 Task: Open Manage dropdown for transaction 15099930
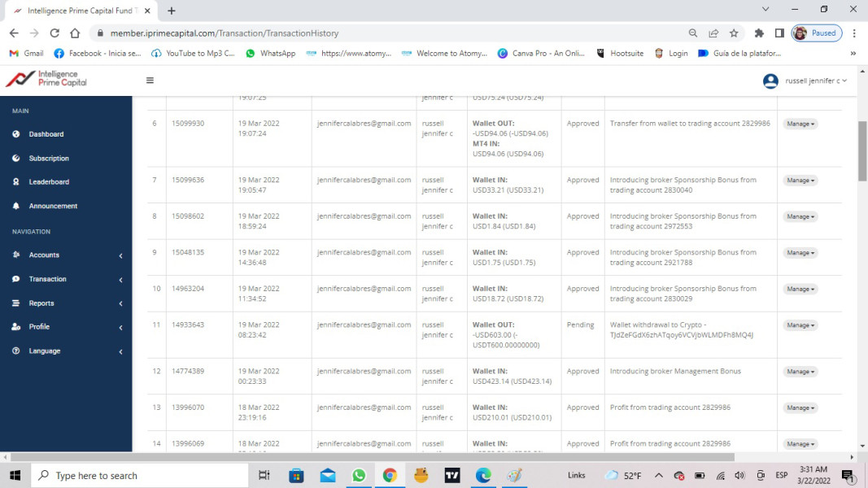click(x=800, y=124)
